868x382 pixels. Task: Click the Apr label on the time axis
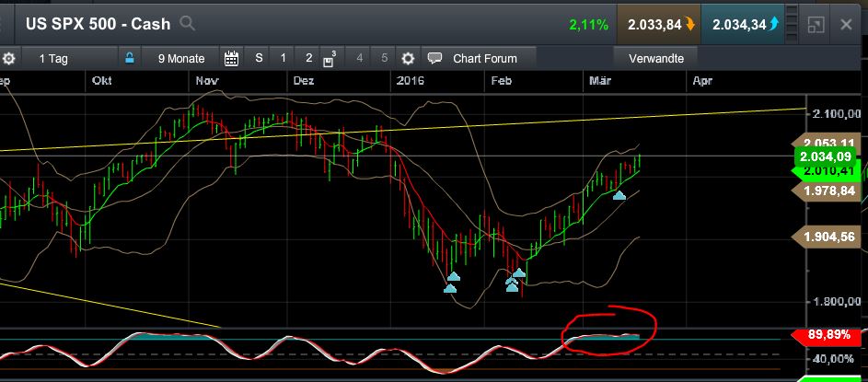(x=702, y=81)
